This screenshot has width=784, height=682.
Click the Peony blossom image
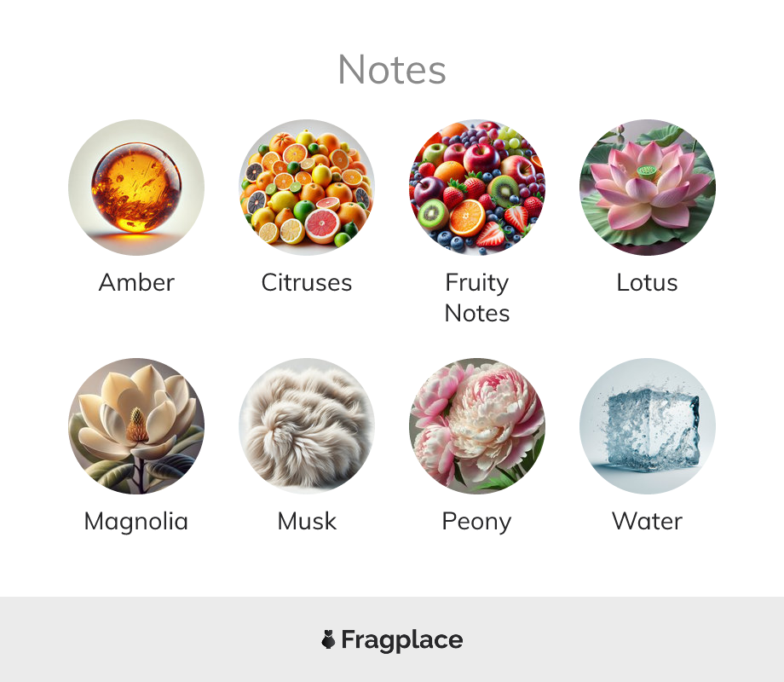pos(477,426)
